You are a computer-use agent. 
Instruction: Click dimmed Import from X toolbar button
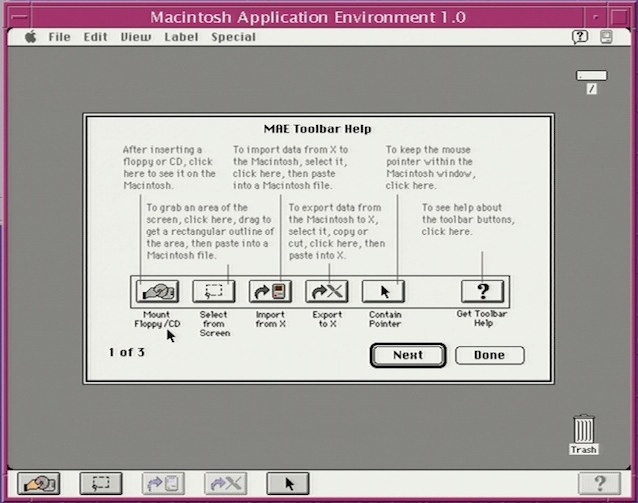[163, 483]
